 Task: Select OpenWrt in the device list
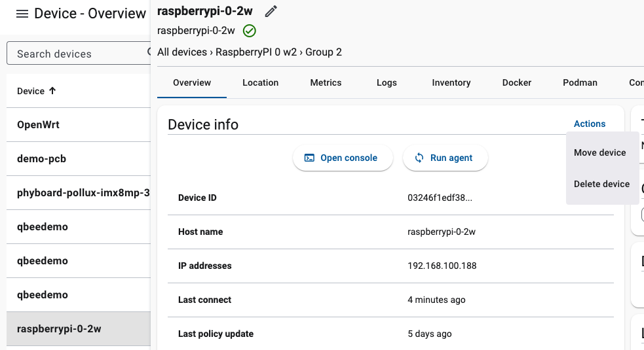[38, 124]
